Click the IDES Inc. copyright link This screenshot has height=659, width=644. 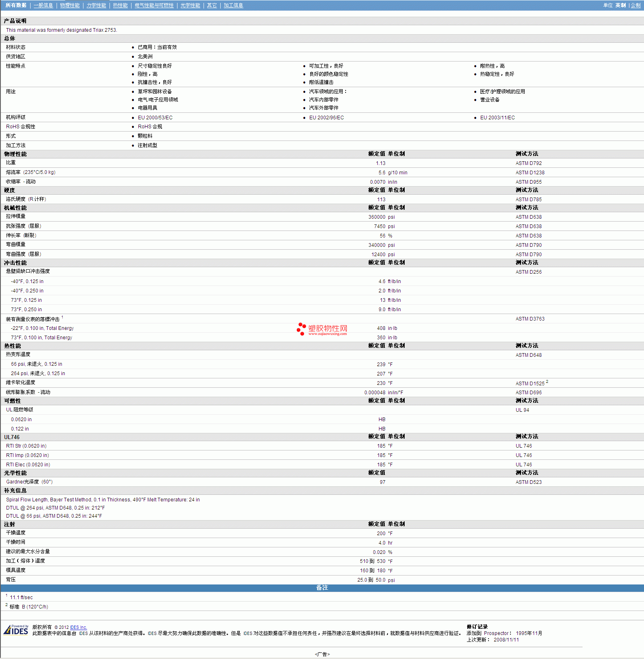pyautogui.click(x=78, y=627)
